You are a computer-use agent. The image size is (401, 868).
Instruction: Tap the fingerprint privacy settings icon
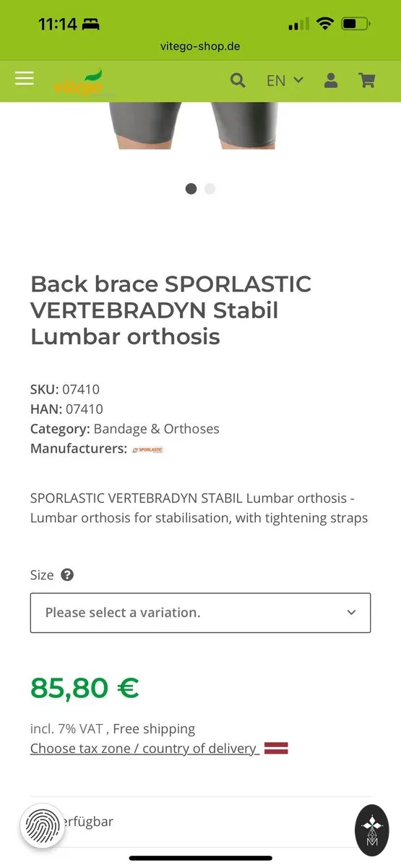tap(43, 825)
